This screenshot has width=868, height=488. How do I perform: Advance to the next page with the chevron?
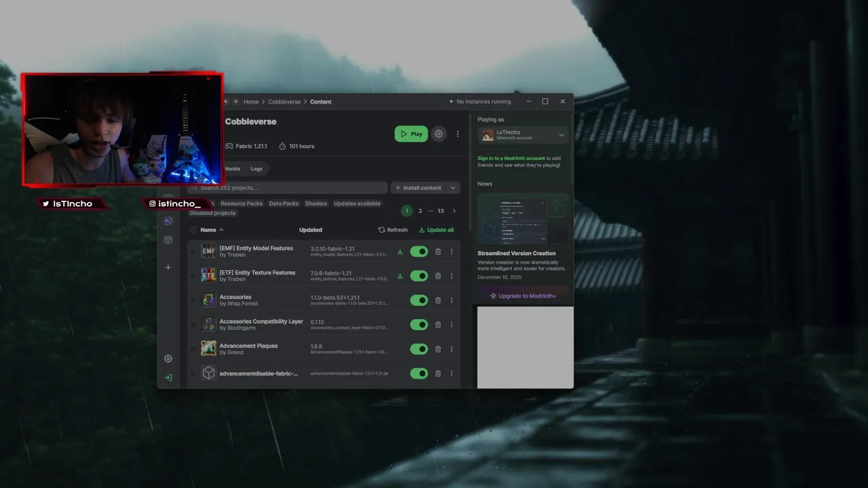click(454, 211)
